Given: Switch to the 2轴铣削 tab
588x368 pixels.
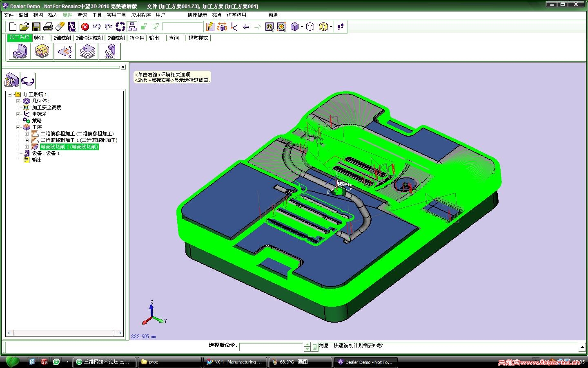Looking at the screenshot, I should (x=62, y=38).
